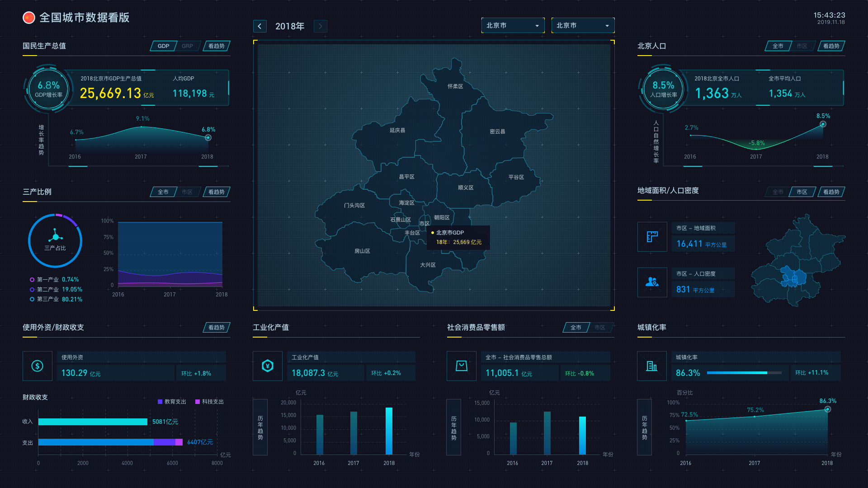868x488 pixels.
Task: Click the building urbanization rate icon
Action: tap(651, 366)
